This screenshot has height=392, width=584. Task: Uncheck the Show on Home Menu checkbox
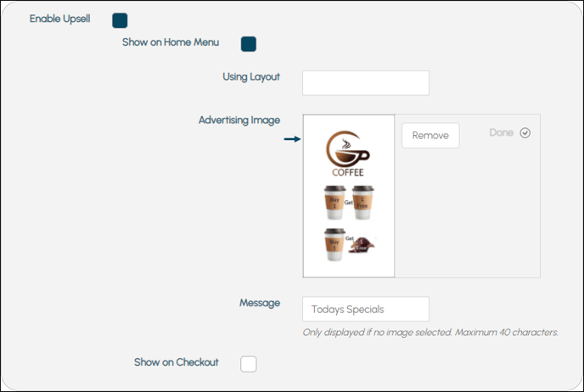pyautogui.click(x=249, y=44)
